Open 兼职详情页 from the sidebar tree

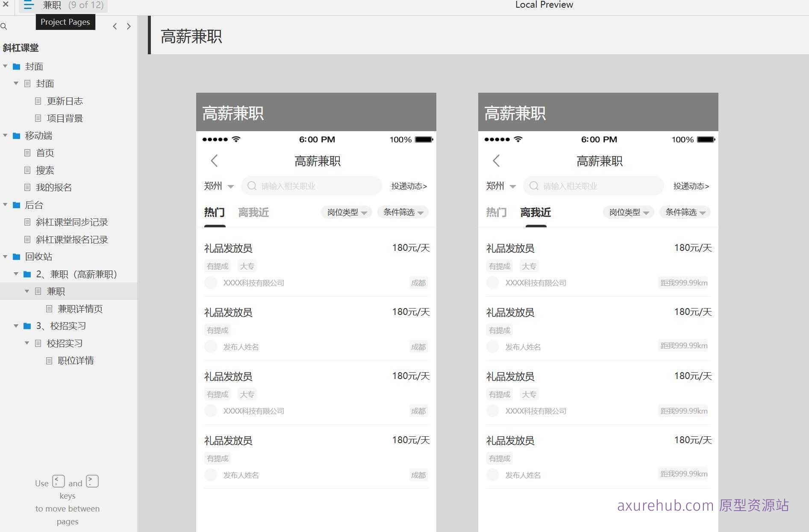pyautogui.click(x=79, y=309)
